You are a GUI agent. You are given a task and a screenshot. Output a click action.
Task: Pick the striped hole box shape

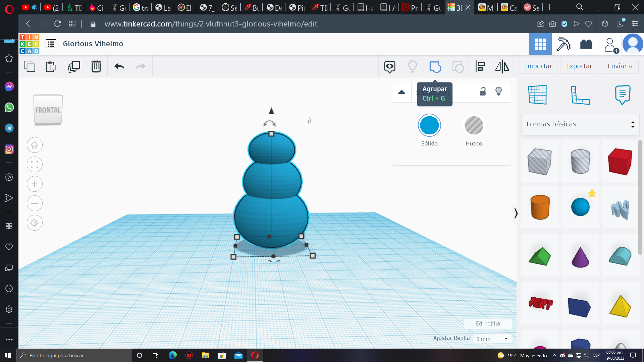539,162
